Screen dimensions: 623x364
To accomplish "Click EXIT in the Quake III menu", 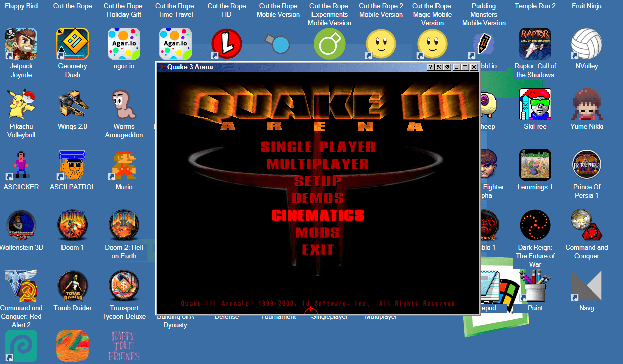I will (x=318, y=250).
